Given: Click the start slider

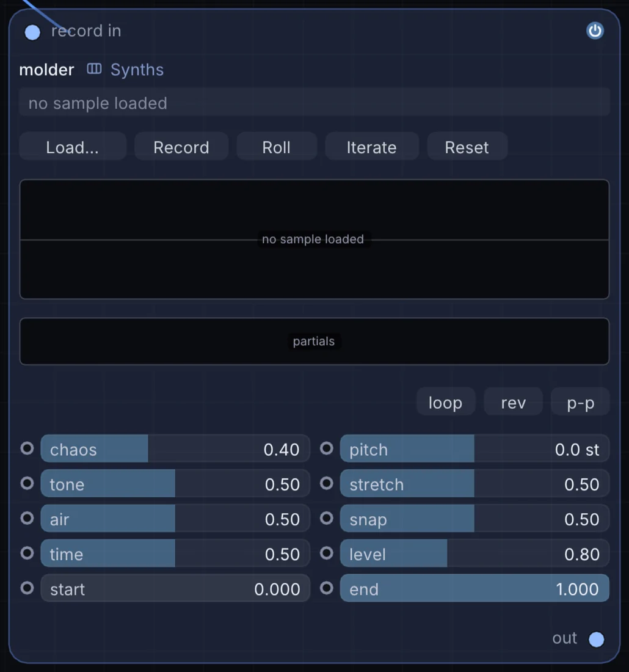Looking at the screenshot, I should [175, 588].
